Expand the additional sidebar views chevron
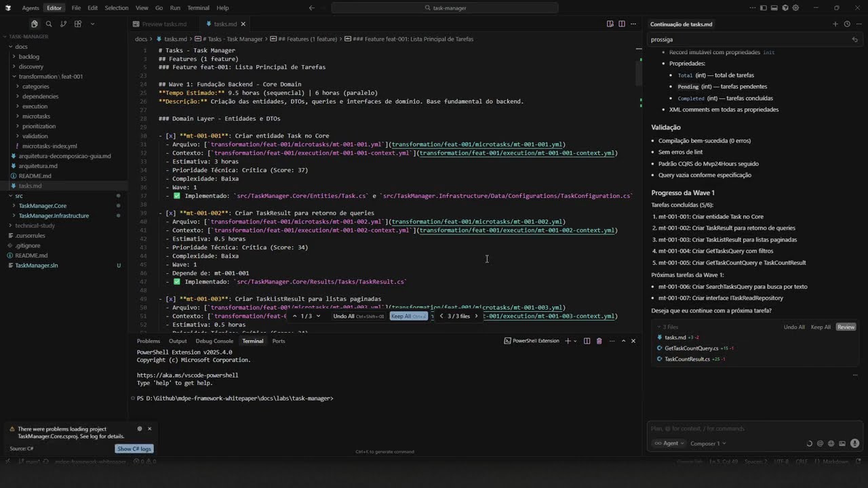 (92, 24)
